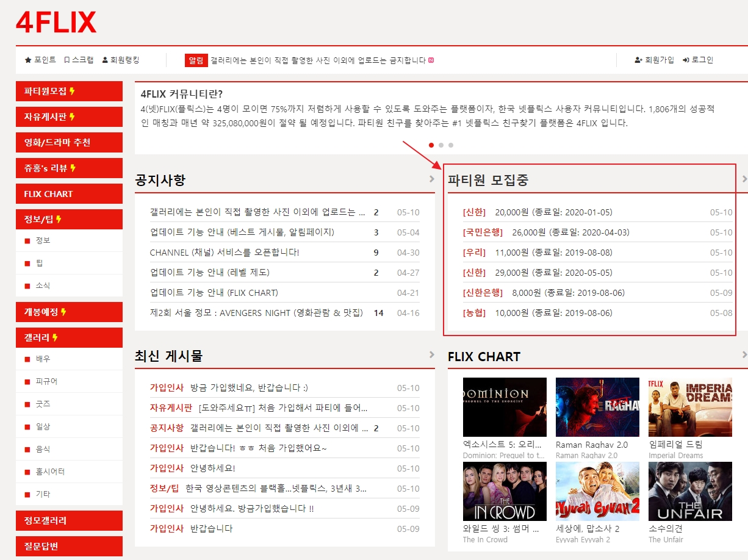Select second carousel dot
The width and height of the screenshot is (748, 560).
pyautogui.click(x=441, y=145)
